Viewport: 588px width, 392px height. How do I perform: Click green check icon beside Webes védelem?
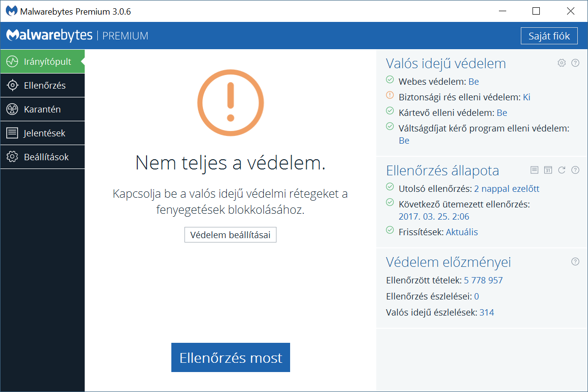[x=390, y=80]
